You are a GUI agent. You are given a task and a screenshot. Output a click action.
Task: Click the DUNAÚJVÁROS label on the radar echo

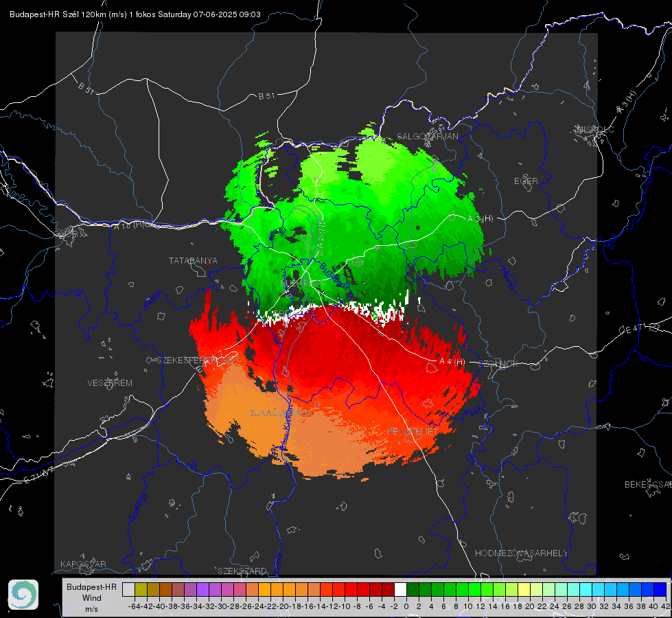[280, 413]
